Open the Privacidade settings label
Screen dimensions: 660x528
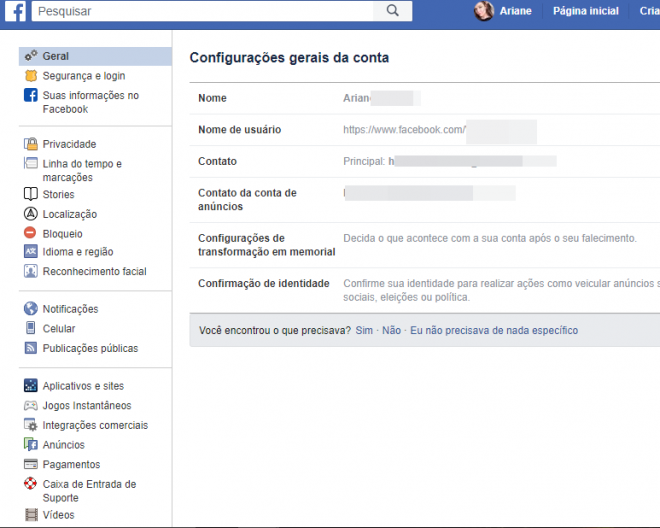(x=69, y=144)
